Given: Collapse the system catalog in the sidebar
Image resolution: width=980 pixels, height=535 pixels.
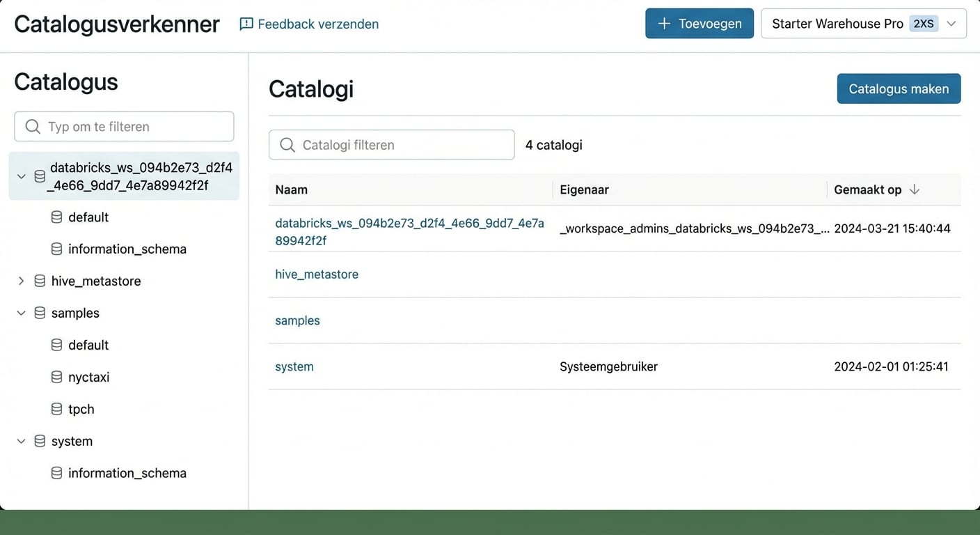Looking at the screenshot, I should [x=21, y=441].
